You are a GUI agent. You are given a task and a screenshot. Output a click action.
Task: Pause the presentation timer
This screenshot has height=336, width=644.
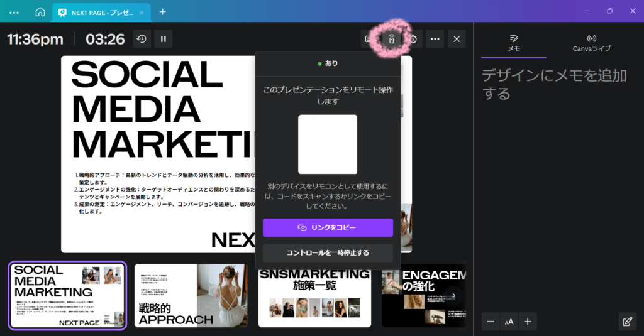pyautogui.click(x=164, y=39)
